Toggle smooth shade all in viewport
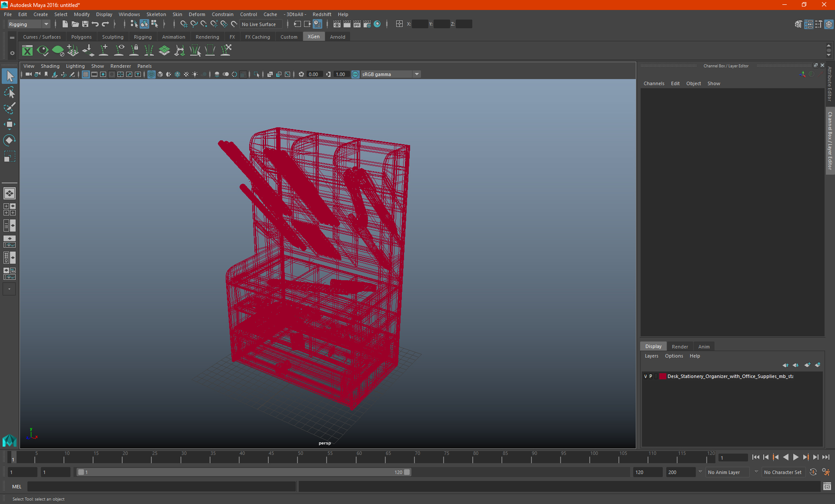Image resolution: width=835 pixels, height=504 pixels. pos(160,74)
